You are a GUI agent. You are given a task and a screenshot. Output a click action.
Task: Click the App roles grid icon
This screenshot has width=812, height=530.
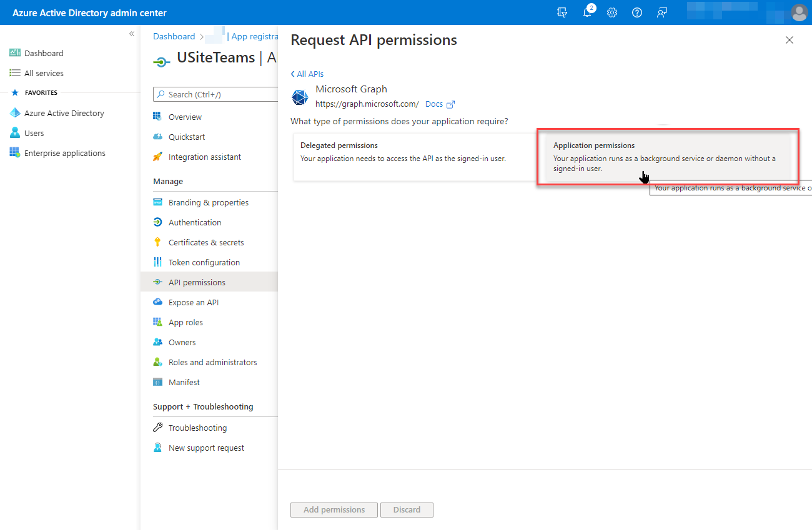click(157, 322)
